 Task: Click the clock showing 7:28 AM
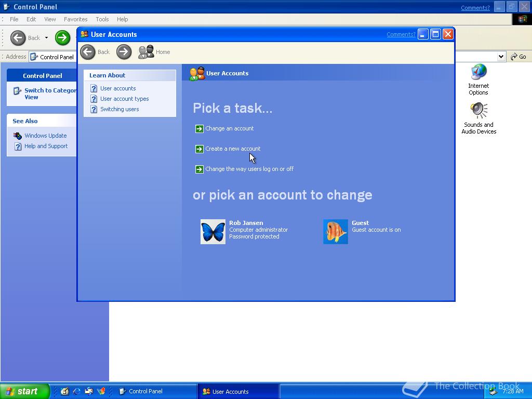[x=513, y=391]
